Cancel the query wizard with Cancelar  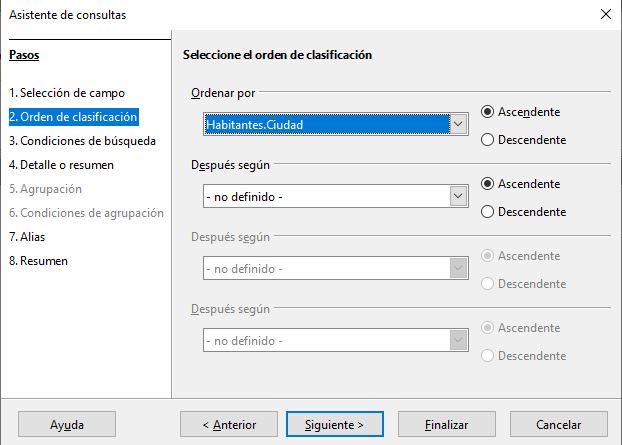pyautogui.click(x=559, y=424)
